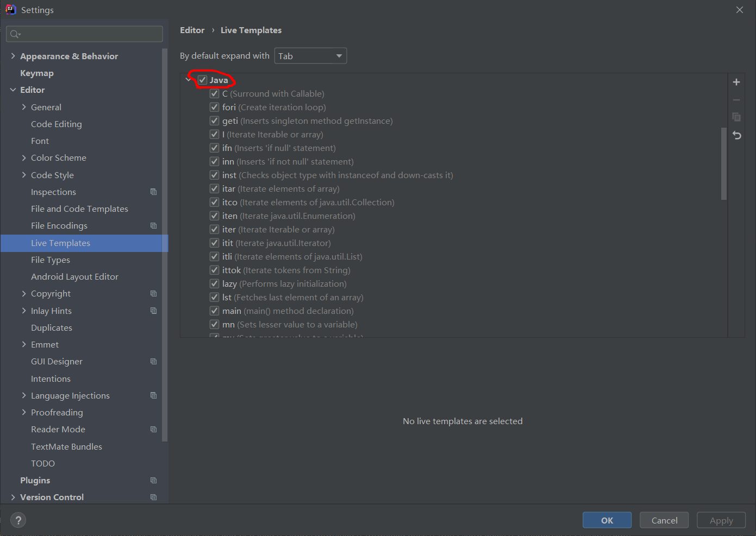The image size is (756, 536).
Task: Open the TODO settings page
Action: click(43, 463)
